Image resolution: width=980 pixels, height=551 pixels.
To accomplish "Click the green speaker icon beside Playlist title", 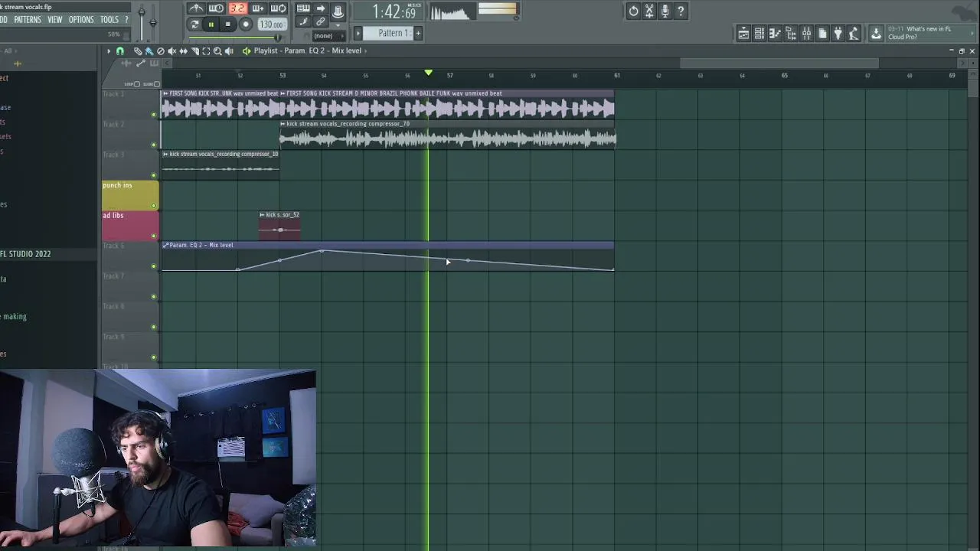I will (x=247, y=51).
